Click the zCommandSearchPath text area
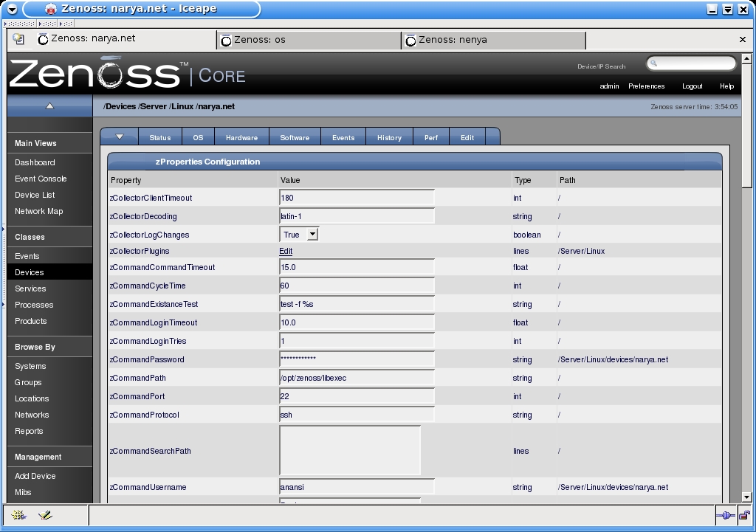Image resolution: width=756 pixels, height=532 pixels. coord(349,451)
